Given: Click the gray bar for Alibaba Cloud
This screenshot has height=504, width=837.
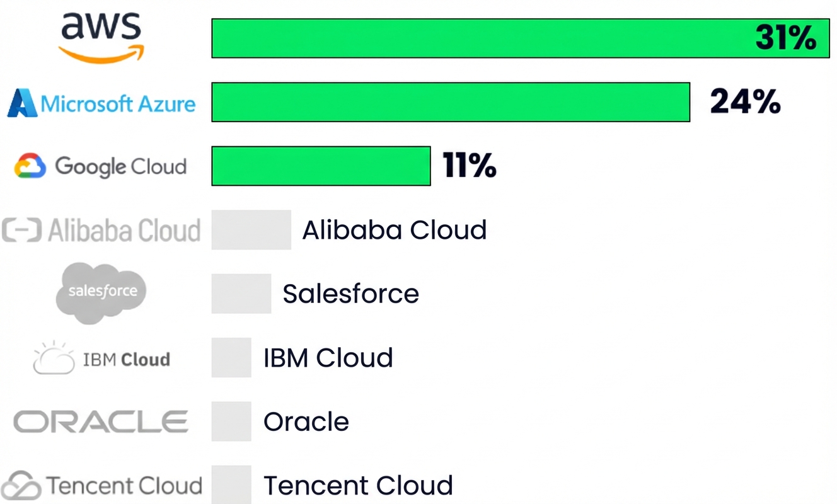Looking at the screenshot, I should point(251,231).
